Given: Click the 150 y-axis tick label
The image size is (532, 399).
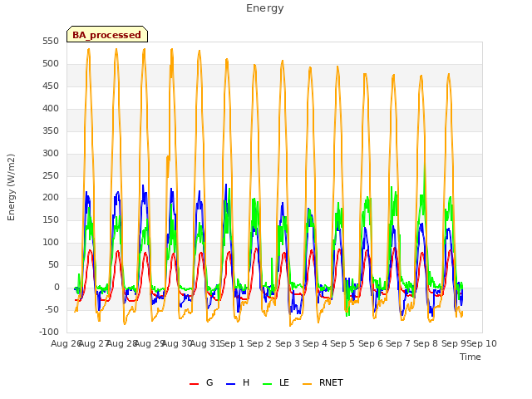Looking at the screenshot, I should click(51, 220).
